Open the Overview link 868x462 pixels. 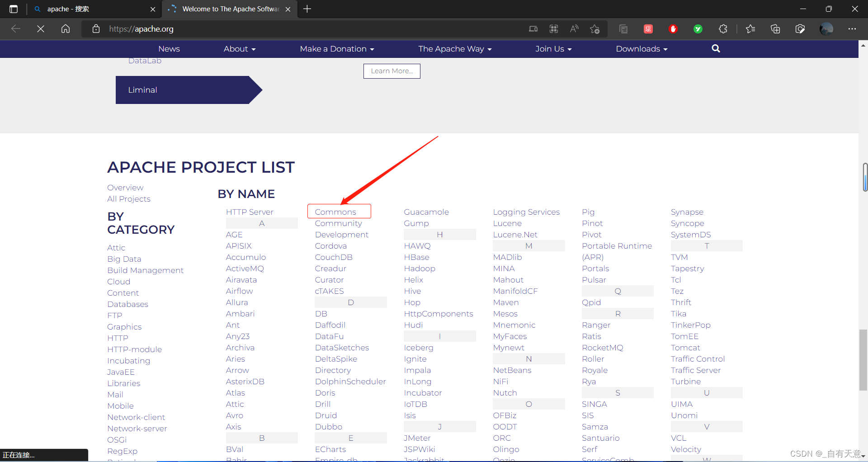click(125, 188)
